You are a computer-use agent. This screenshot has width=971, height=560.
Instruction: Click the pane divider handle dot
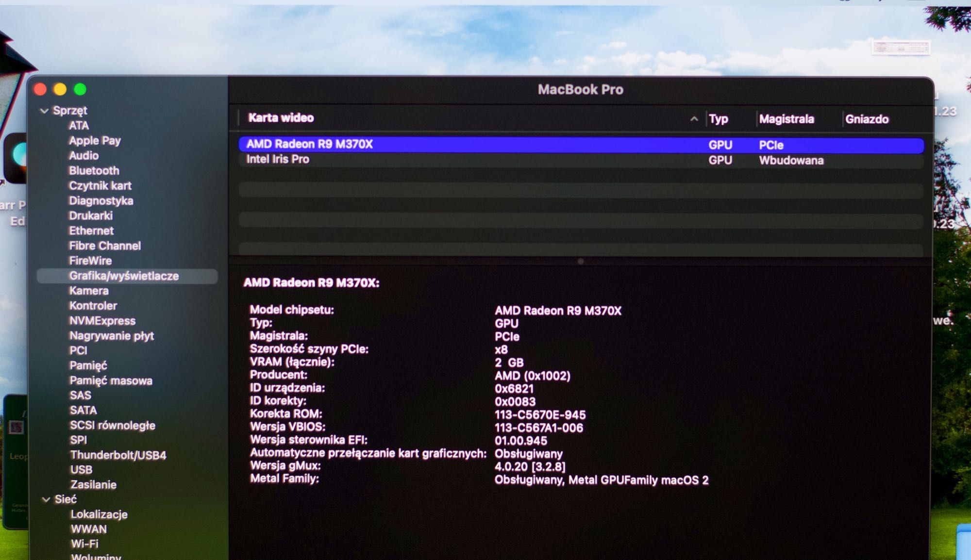[581, 261]
